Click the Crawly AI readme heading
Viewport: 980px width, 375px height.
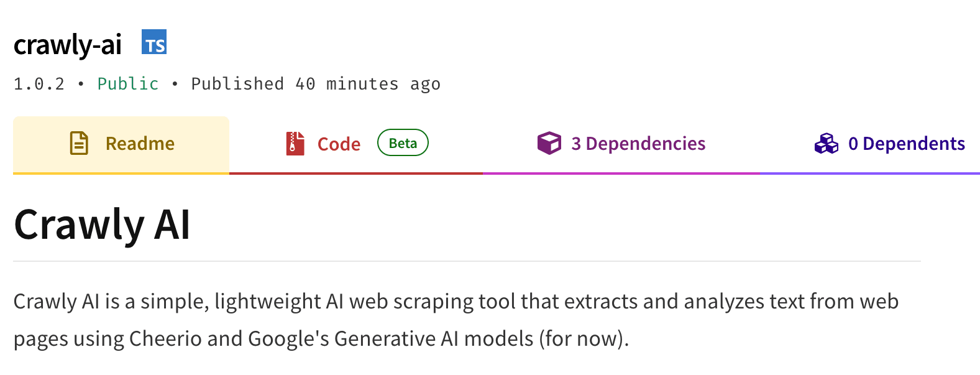point(102,225)
